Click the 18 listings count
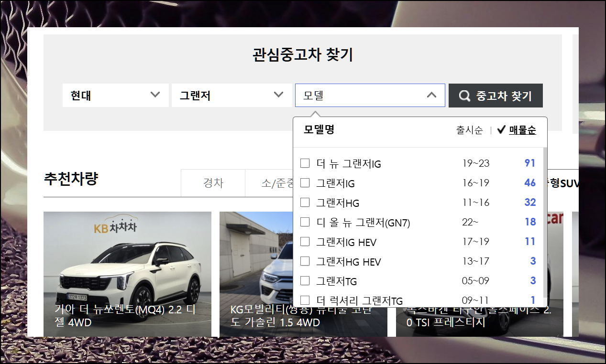606x364 pixels. [x=529, y=222]
